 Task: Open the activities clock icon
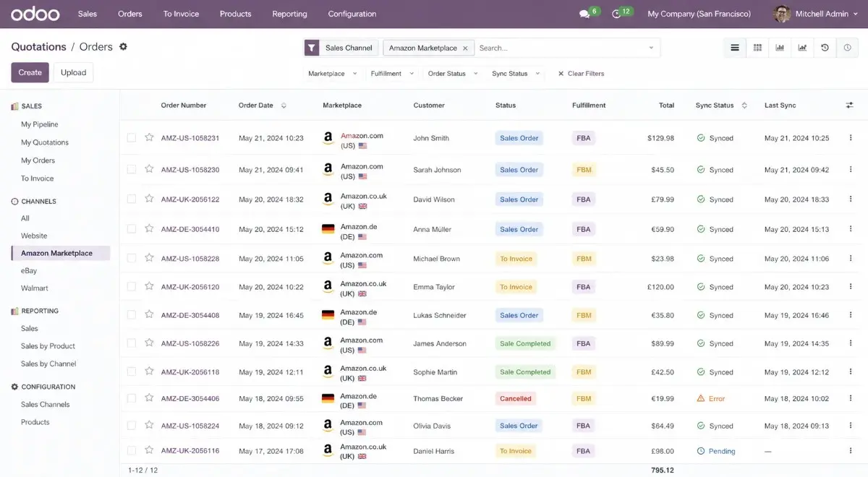click(616, 14)
